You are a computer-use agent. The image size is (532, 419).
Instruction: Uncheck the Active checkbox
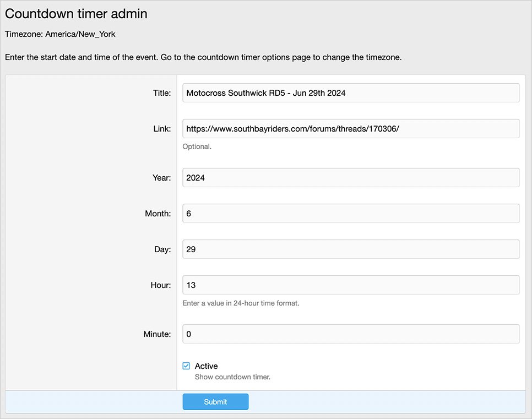tap(186, 366)
